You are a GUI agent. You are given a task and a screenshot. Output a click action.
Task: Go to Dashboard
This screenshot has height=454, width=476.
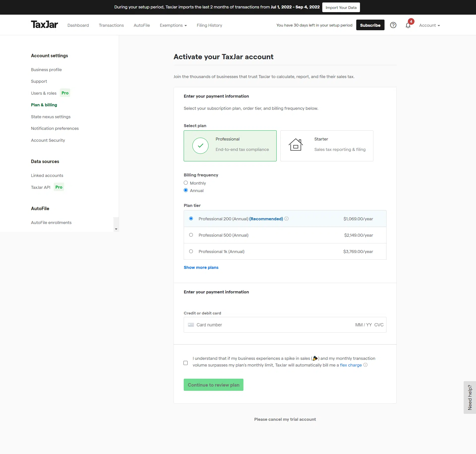click(x=78, y=25)
